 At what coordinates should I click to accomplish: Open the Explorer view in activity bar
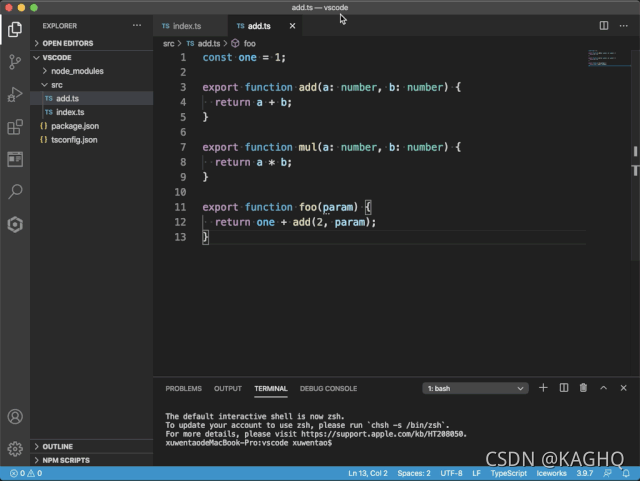point(15,29)
